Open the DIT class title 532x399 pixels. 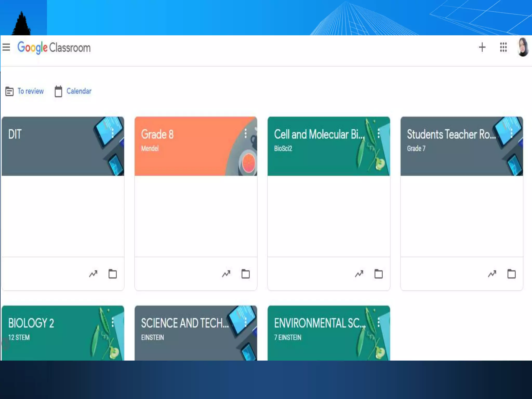[x=15, y=135]
